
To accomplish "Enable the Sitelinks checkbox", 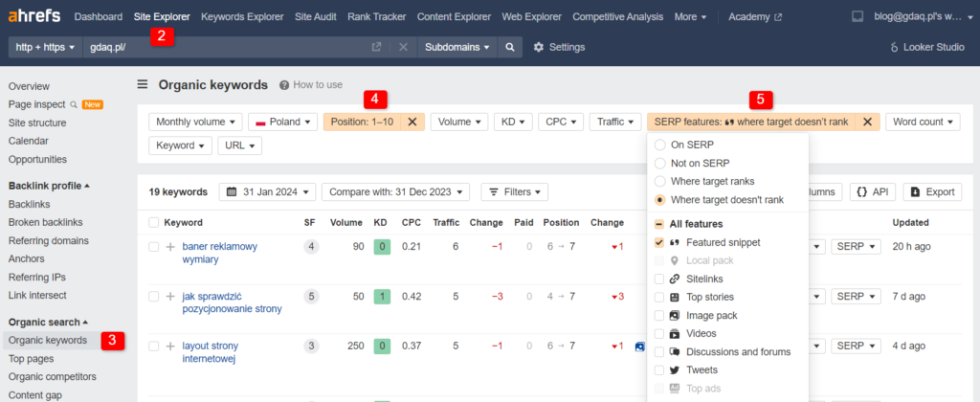I will [x=659, y=279].
